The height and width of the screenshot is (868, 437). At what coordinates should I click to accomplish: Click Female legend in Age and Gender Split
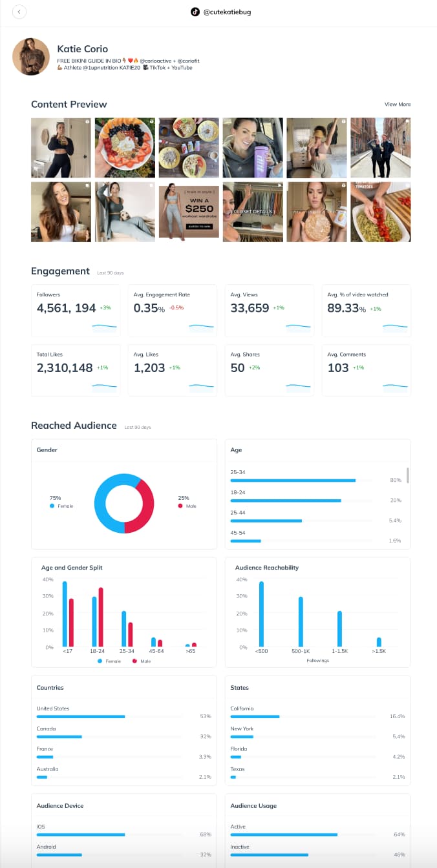[x=109, y=661]
